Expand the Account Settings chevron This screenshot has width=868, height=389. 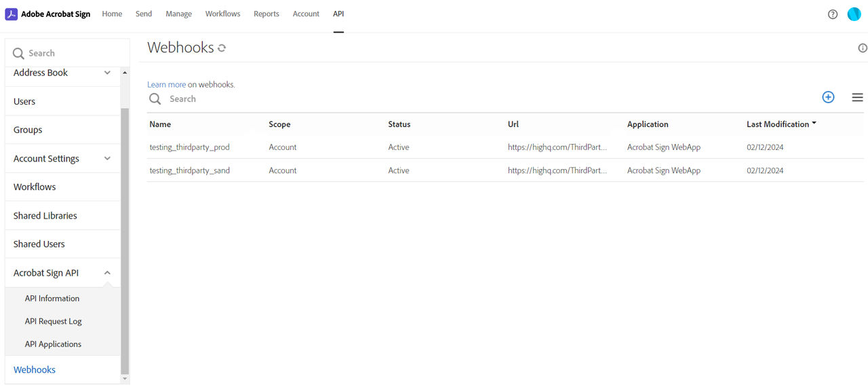click(107, 158)
